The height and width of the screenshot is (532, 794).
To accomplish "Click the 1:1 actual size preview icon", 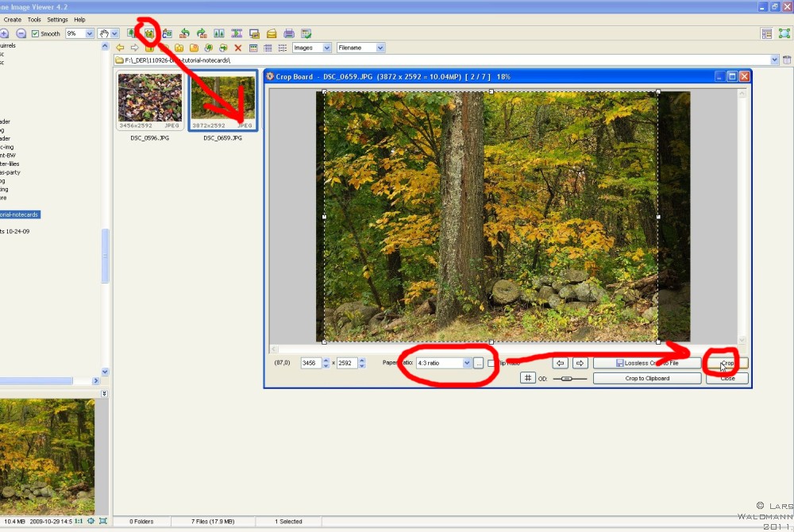I will coord(79,521).
